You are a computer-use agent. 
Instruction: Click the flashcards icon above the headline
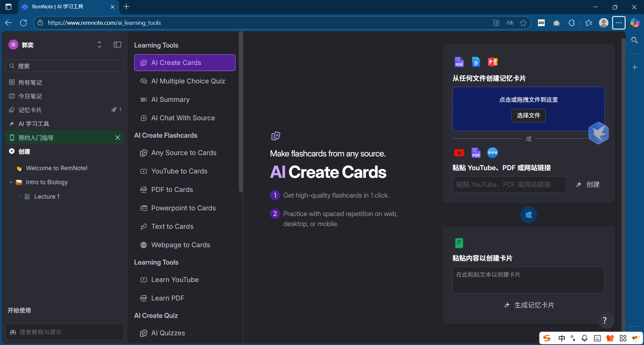tap(276, 136)
